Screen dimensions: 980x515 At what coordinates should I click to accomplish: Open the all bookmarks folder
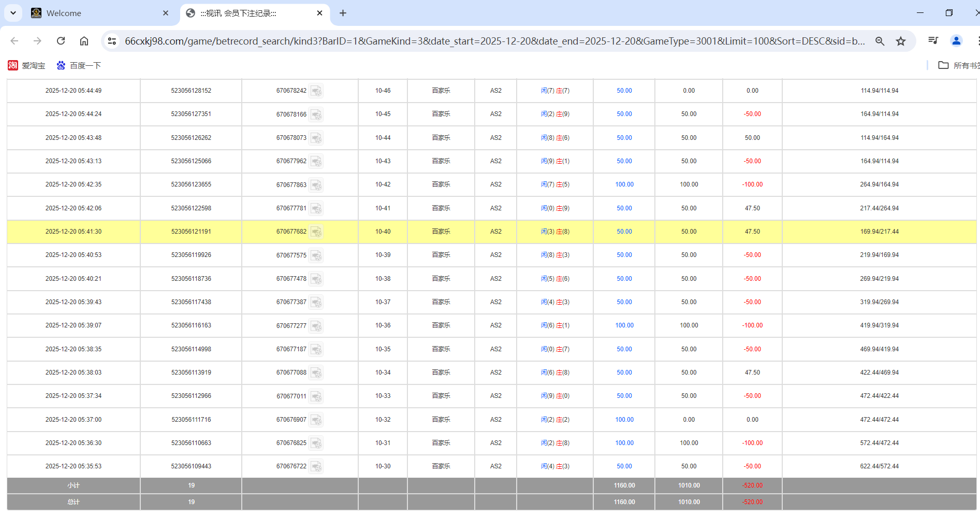pyautogui.click(x=958, y=65)
